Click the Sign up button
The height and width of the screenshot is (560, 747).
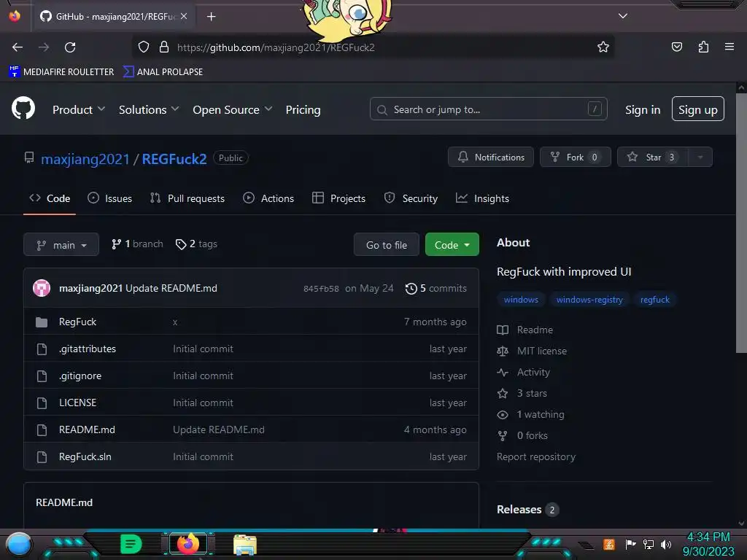click(x=698, y=109)
